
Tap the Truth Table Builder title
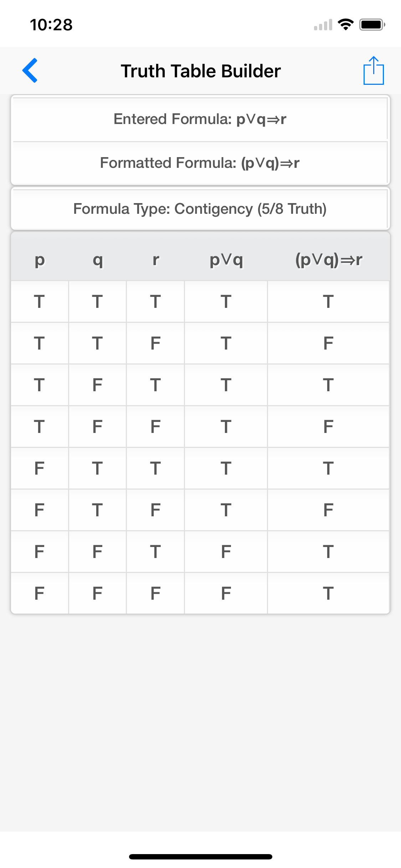pos(201,71)
